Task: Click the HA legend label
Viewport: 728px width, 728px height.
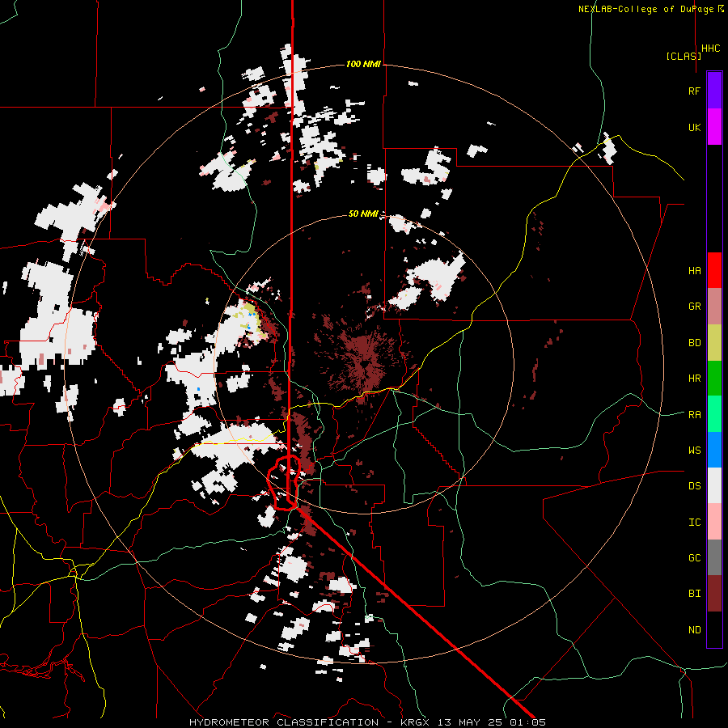Action: click(694, 271)
